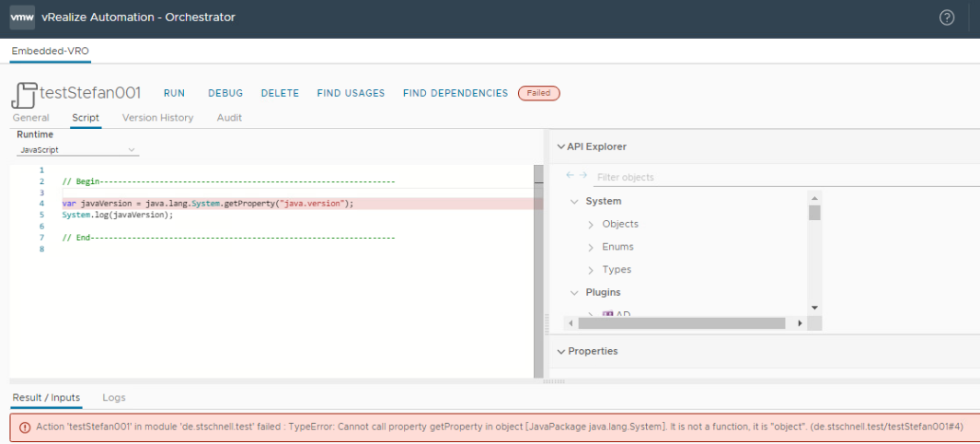
Task: Click the API tree vertical scrollbar thumb
Action: (x=814, y=213)
